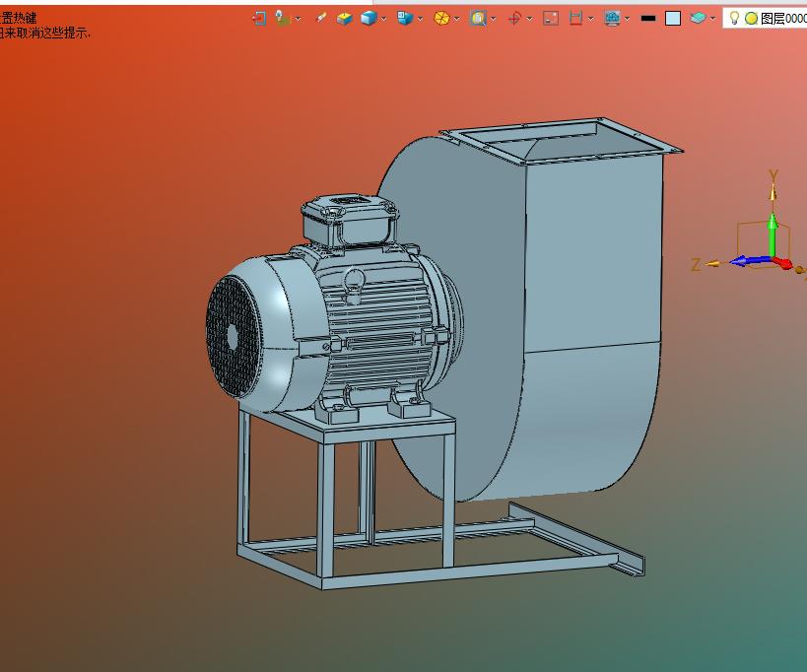Select the blue shaded cube icon
Screen dimensions: 807x672
(x=368, y=18)
